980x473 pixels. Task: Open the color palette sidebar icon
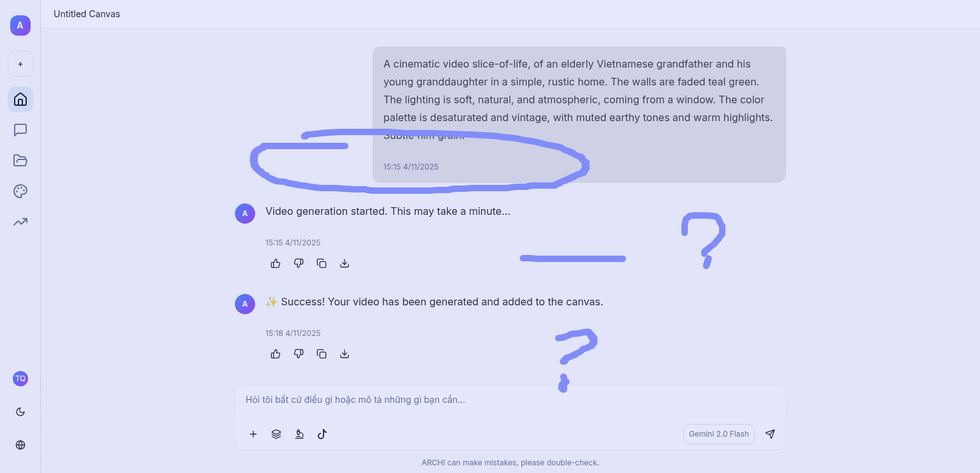(20, 191)
